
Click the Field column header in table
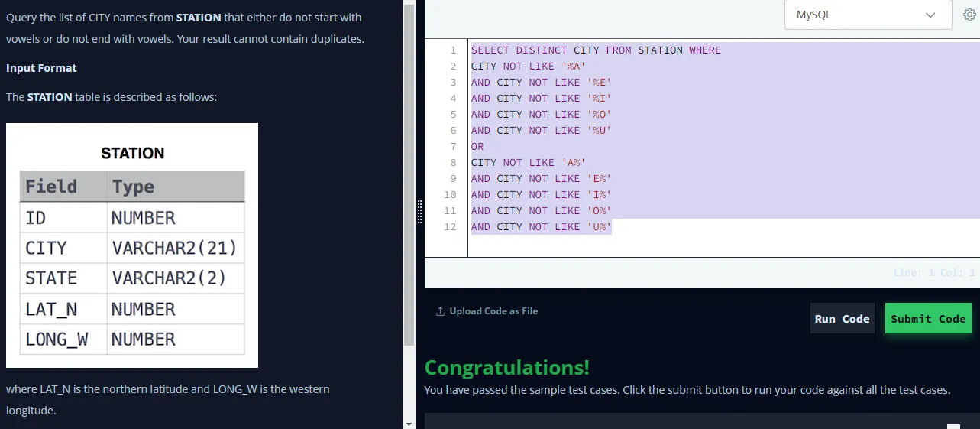(x=63, y=187)
